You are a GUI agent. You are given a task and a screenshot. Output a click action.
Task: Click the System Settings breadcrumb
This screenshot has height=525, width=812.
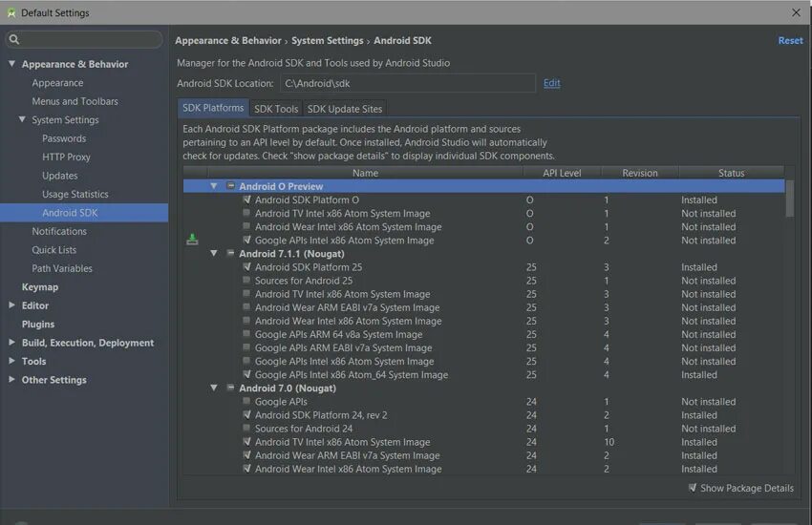[x=328, y=40]
